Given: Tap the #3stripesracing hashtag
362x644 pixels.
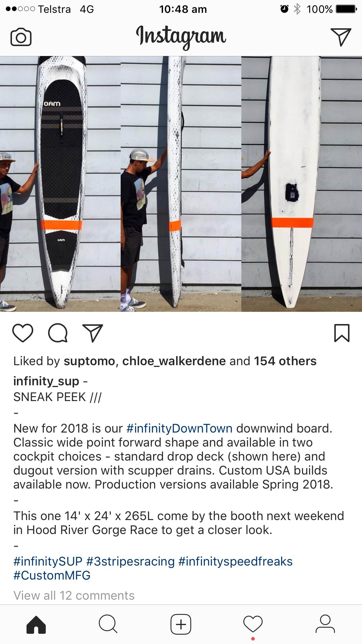Looking at the screenshot, I should 131,561.
